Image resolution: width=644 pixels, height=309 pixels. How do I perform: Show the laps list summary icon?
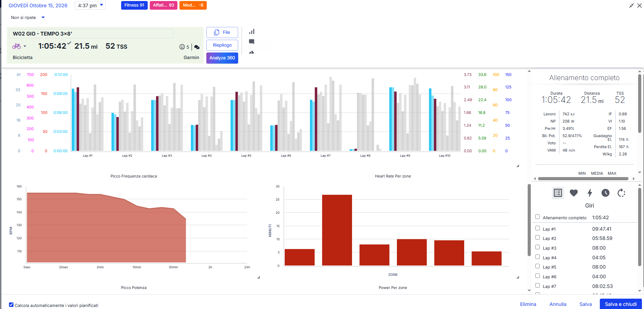pyautogui.click(x=558, y=193)
